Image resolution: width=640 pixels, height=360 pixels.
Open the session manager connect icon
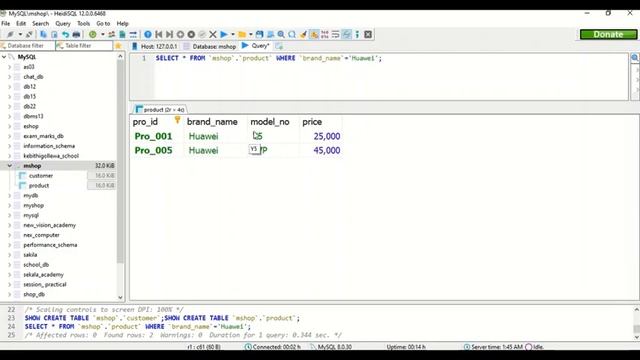pos(10,35)
